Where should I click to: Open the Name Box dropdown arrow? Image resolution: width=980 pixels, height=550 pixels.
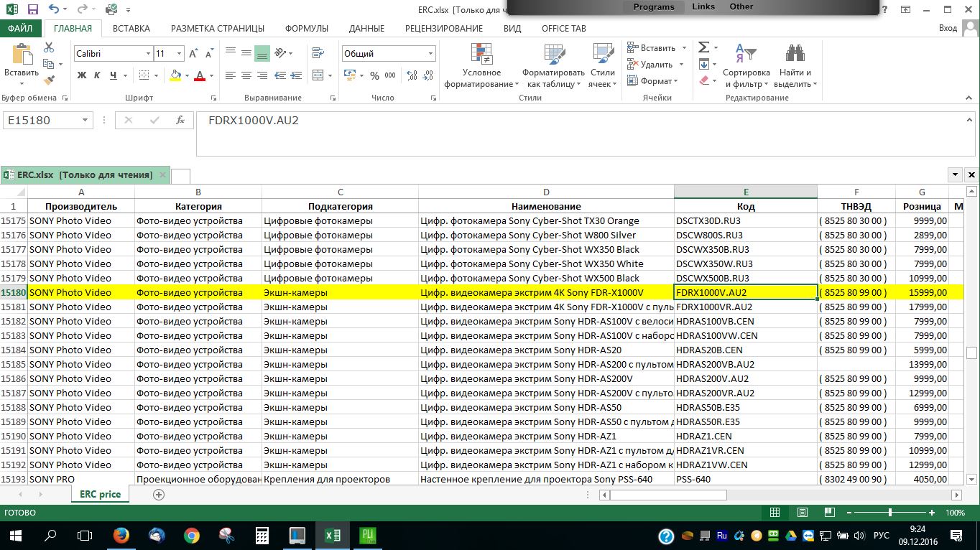tap(85, 120)
